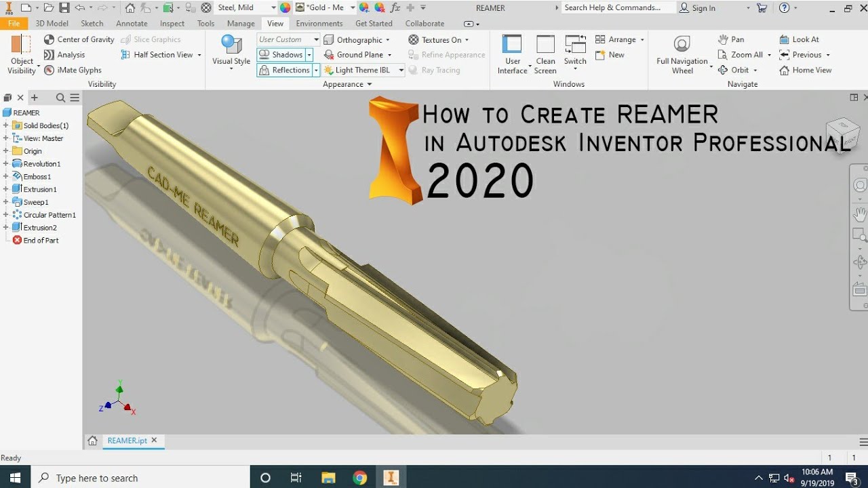
Task: Toggle Center of Gravity display
Action: [79, 39]
